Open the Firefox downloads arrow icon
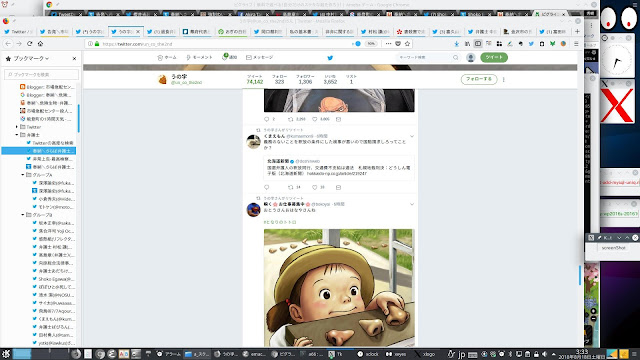Viewport: 640px width, 360px height. pos(456,44)
